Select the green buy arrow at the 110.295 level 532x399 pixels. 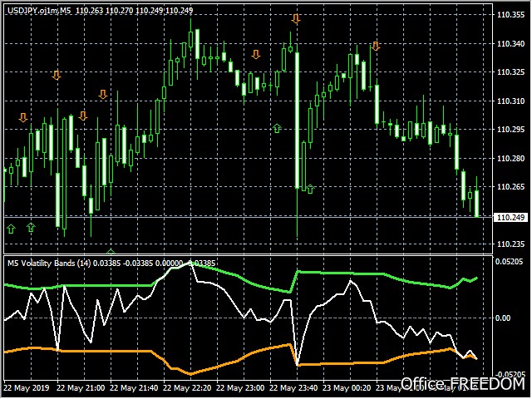point(277,128)
